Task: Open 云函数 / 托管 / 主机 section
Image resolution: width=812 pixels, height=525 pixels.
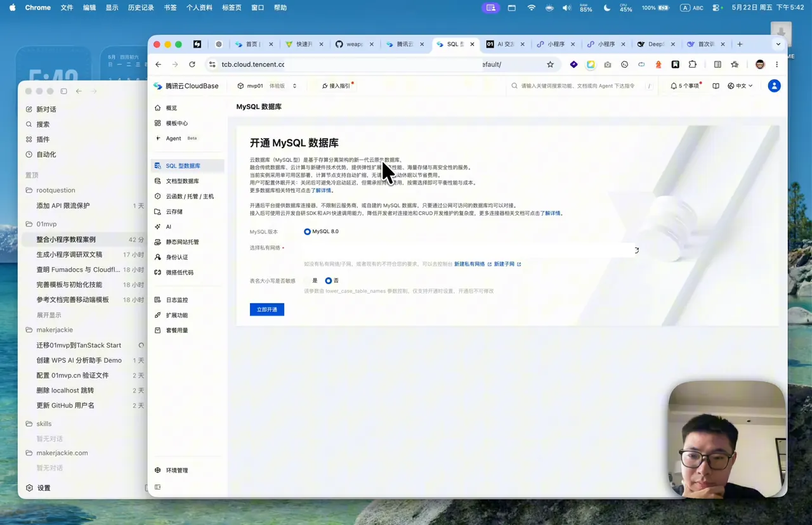Action: (x=189, y=197)
